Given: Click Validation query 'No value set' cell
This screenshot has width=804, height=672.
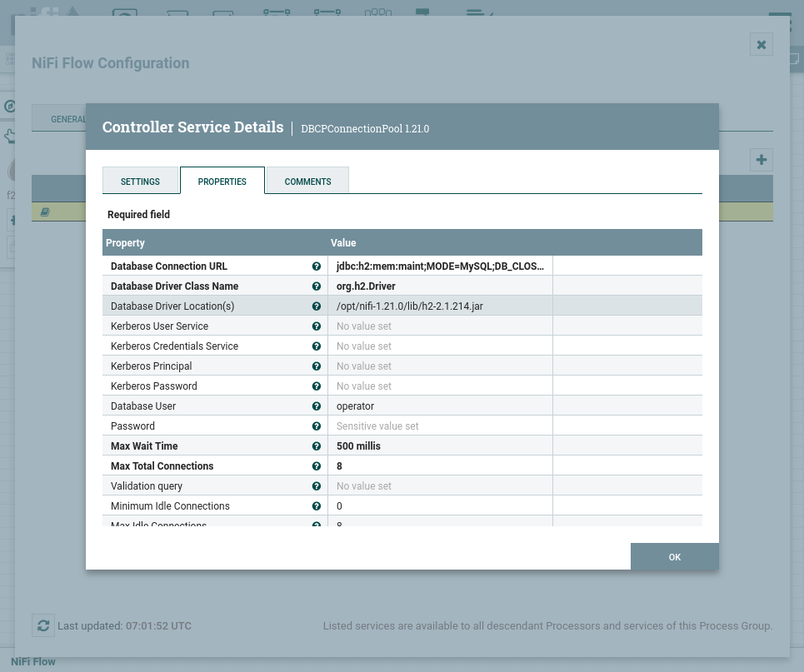Looking at the screenshot, I should click(440, 486).
